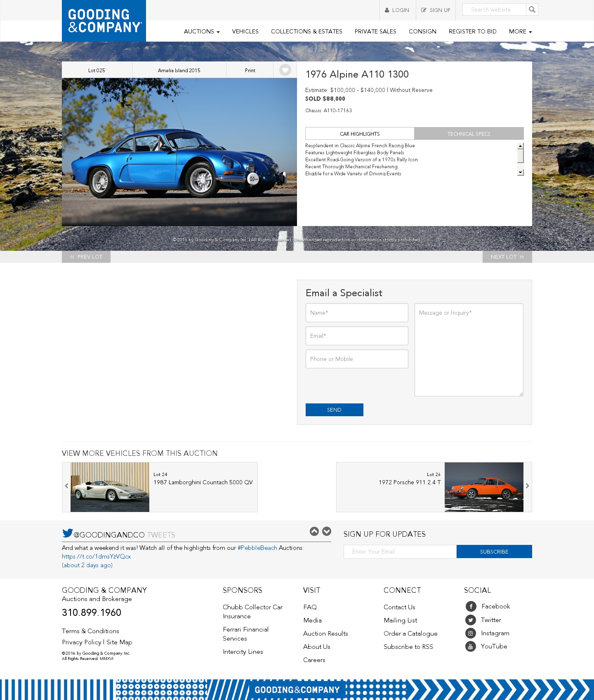Click the Subscribe button
Screen dimensions: 594x700
494,552
